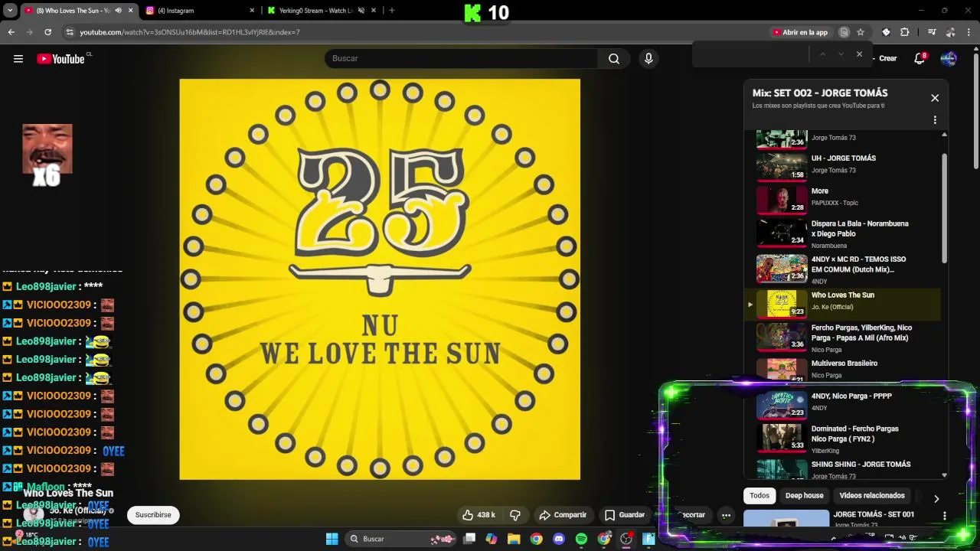Go to previous find result arrow
The height and width of the screenshot is (551, 980).
click(x=822, y=54)
